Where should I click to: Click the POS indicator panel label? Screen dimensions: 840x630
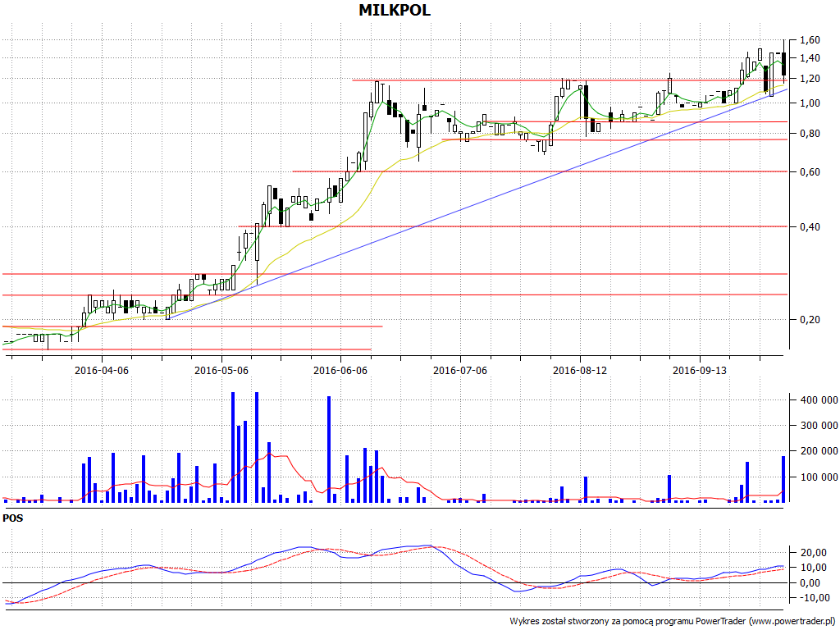(x=13, y=518)
